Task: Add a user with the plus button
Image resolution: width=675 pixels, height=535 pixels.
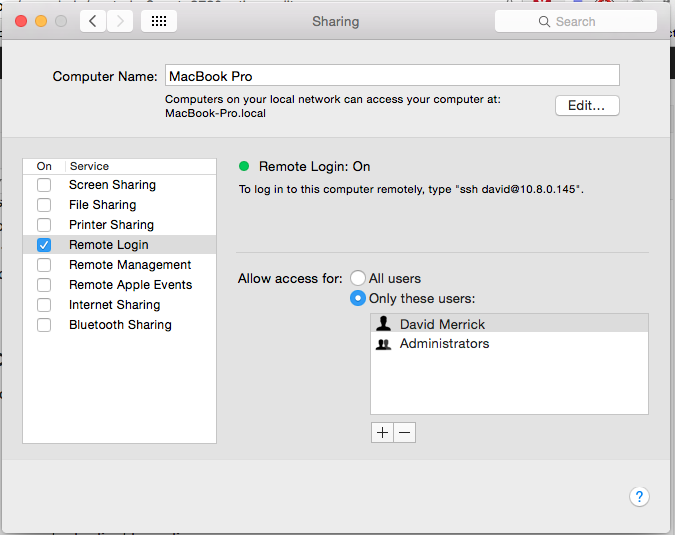Action: (x=382, y=432)
